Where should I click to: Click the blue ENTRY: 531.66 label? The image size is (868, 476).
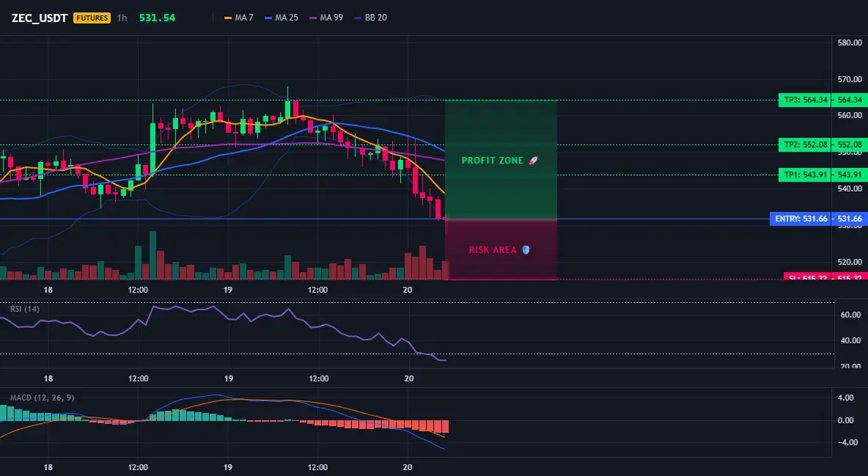point(801,219)
